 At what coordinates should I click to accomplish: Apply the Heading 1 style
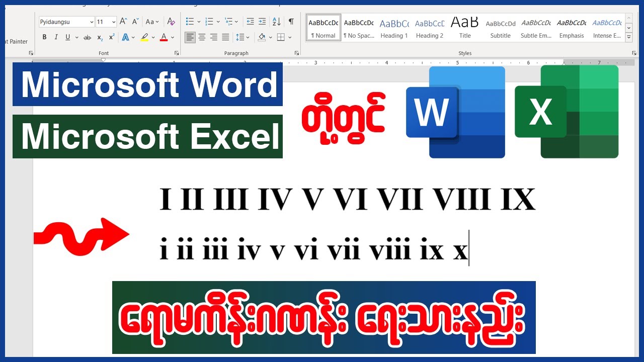tap(394, 28)
